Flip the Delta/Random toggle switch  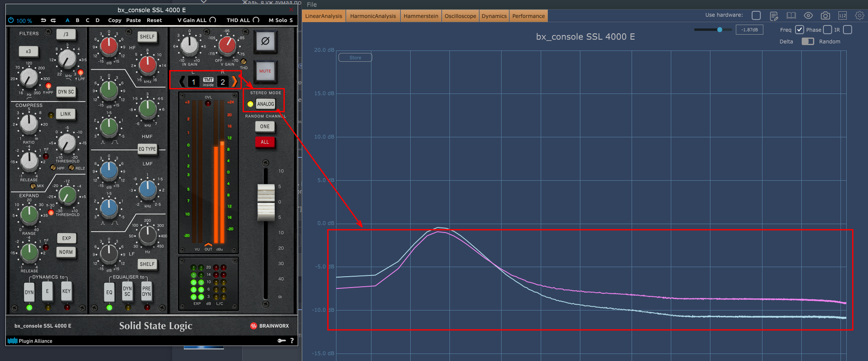pyautogui.click(x=808, y=41)
